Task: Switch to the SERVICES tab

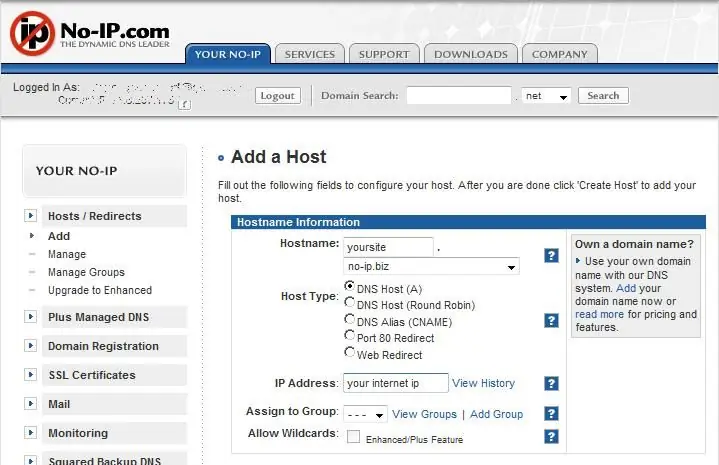Action: pyautogui.click(x=310, y=54)
